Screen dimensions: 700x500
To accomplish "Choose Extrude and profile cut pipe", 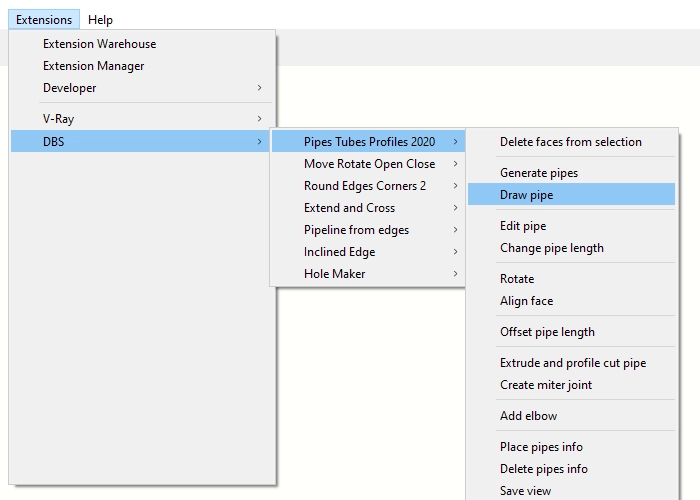I will tap(571, 362).
